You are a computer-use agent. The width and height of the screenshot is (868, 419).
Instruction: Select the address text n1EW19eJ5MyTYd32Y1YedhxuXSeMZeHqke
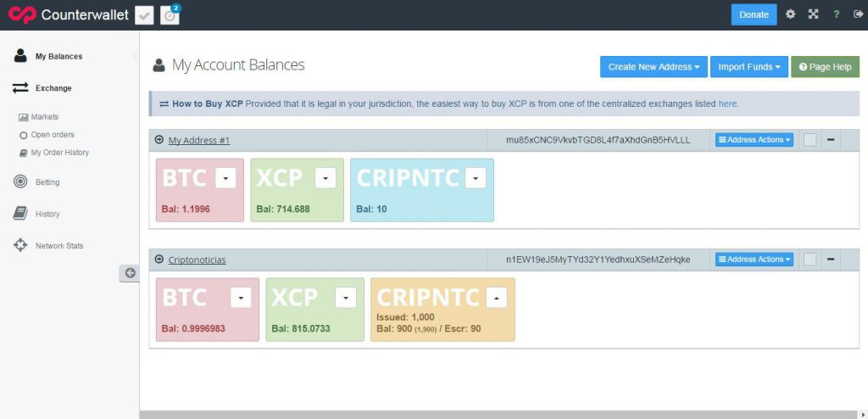click(x=598, y=260)
